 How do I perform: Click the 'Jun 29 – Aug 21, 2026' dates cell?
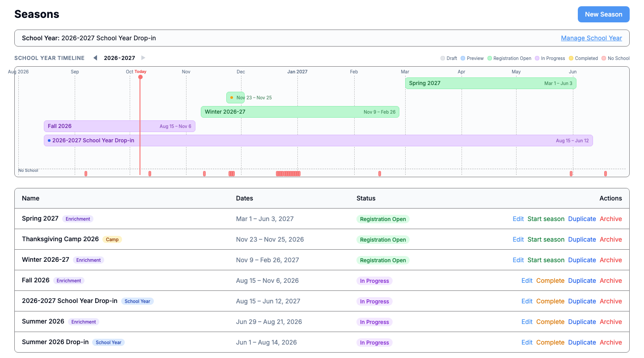(x=269, y=322)
